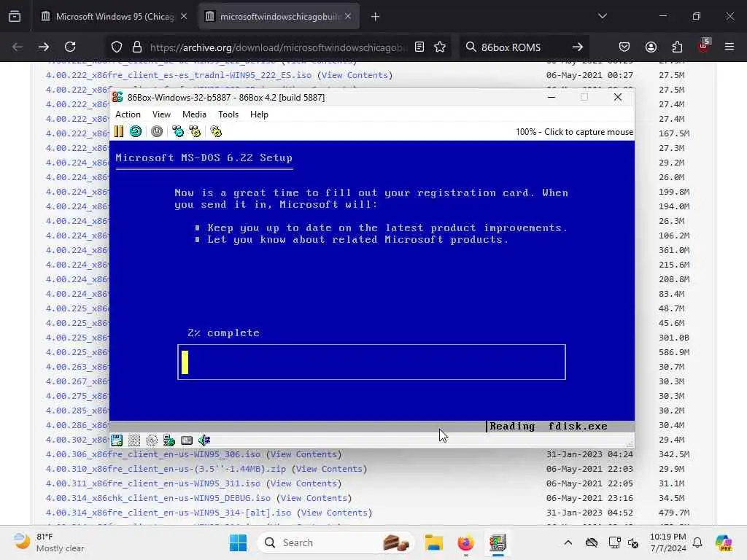The image size is (747, 560).
Task: Open File Explorer from the taskbar
Action: tap(434, 542)
